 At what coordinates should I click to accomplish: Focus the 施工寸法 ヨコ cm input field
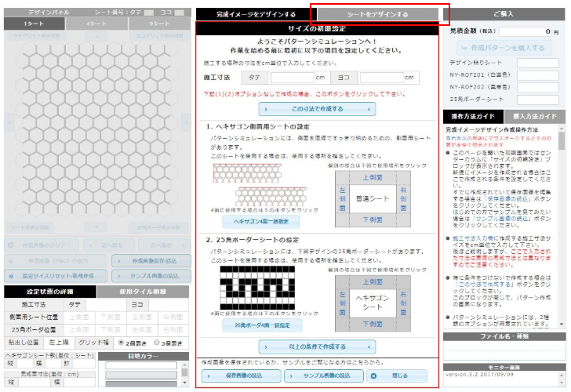coord(382,78)
